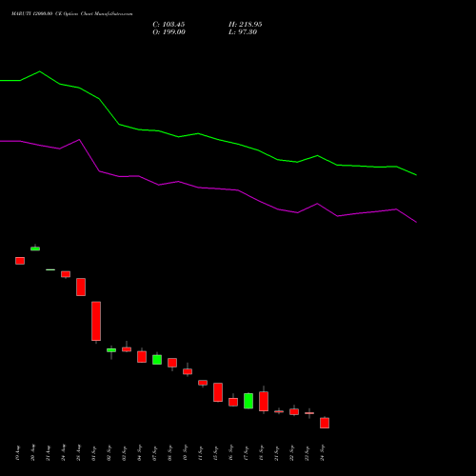This screenshot has height=476, width=476.
Task: Click the '19 Aug' date axis label
Action: (x=18, y=453)
